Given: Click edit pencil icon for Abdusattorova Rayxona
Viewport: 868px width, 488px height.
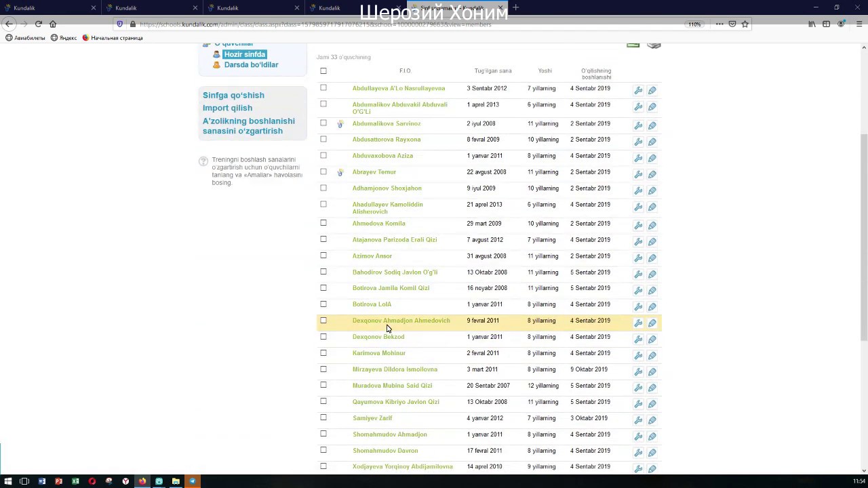Looking at the screenshot, I should (652, 142).
